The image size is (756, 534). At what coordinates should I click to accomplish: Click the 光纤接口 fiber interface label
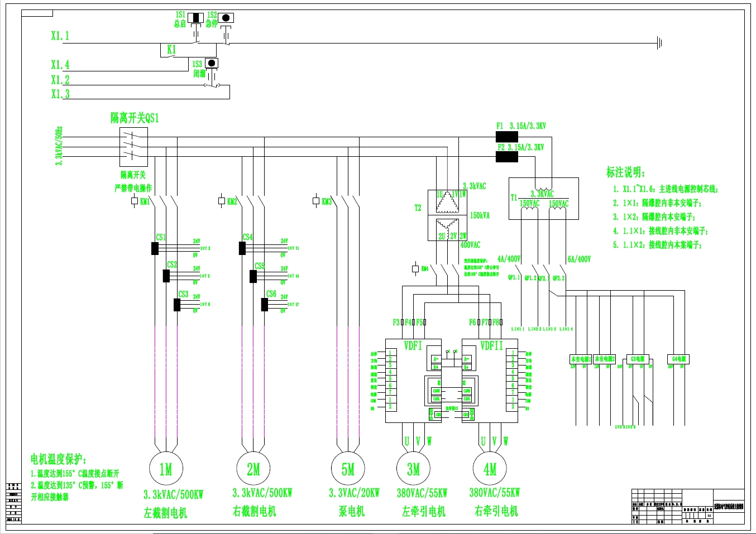click(x=452, y=408)
